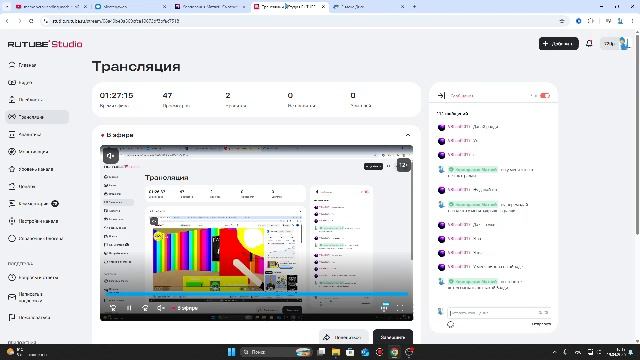Open the Трансляции section in the sidebar
This screenshot has width=640, height=360.
pos(37,117)
